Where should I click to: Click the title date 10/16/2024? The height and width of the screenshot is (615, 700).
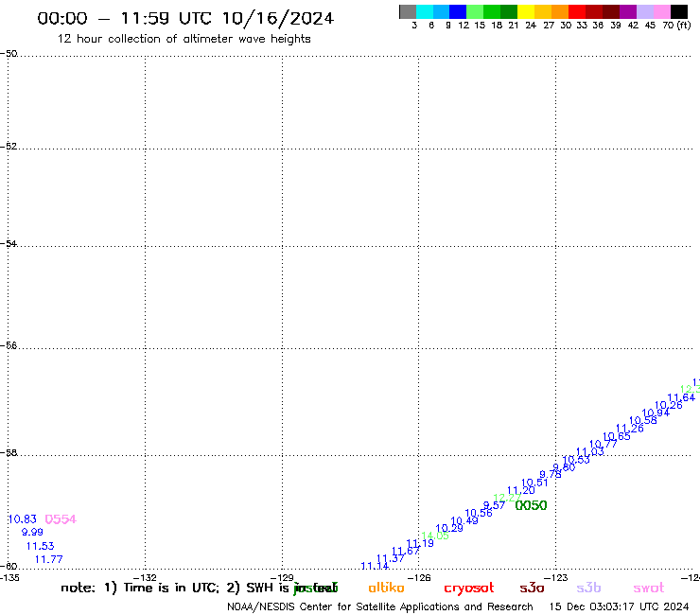pyautogui.click(x=278, y=18)
